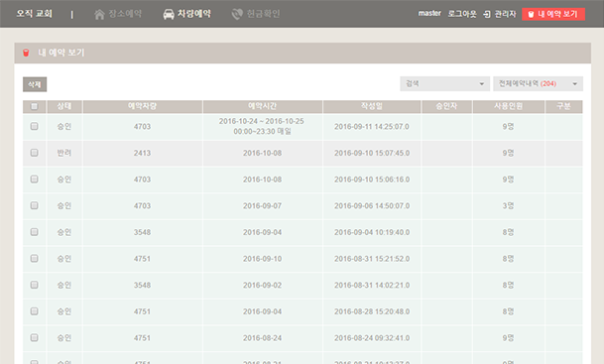Check the row created 2016-09-04 10:19:40
The width and height of the screenshot is (604, 364).
(x=35, y=232)
